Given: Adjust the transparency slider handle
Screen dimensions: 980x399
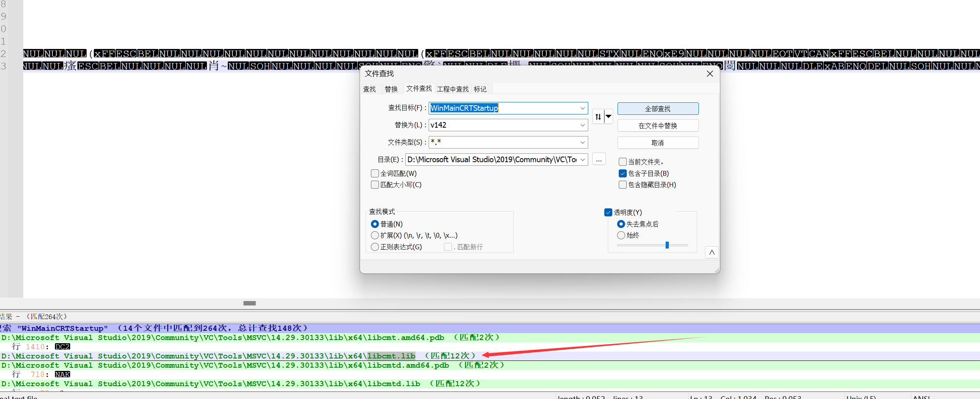Looking at the screenshot, I should point(667,245).
